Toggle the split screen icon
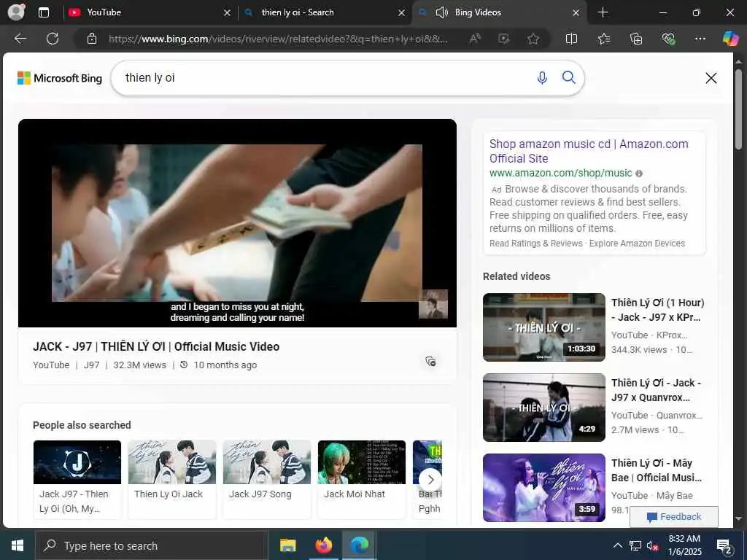The width and height of the screenshot is (747, 560). point(571,39)
